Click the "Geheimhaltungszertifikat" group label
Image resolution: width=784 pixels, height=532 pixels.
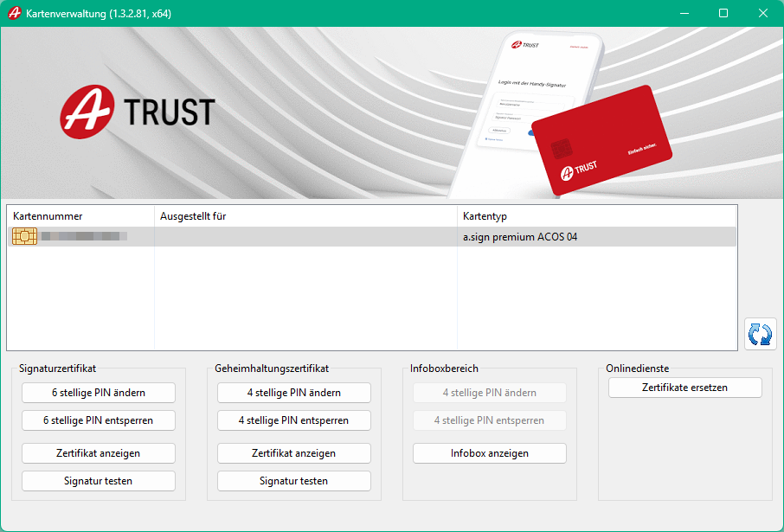click(x=272, y=369)
